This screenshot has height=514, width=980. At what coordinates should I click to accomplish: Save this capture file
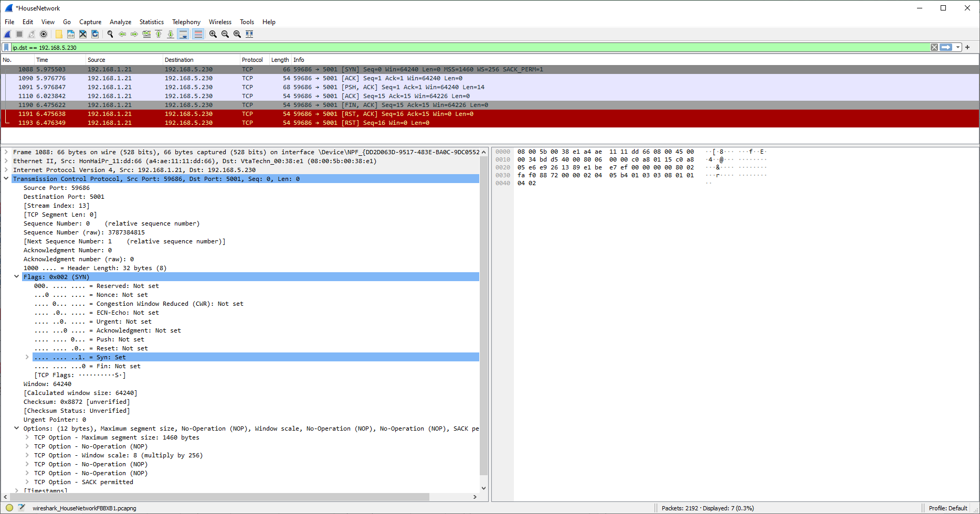coord(71,34)
